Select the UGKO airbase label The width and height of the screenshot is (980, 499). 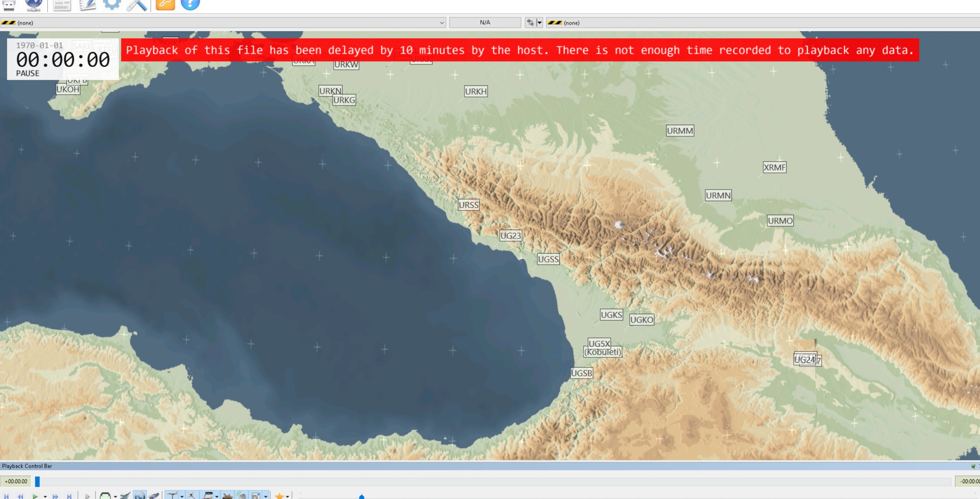(x=641, y=320)
